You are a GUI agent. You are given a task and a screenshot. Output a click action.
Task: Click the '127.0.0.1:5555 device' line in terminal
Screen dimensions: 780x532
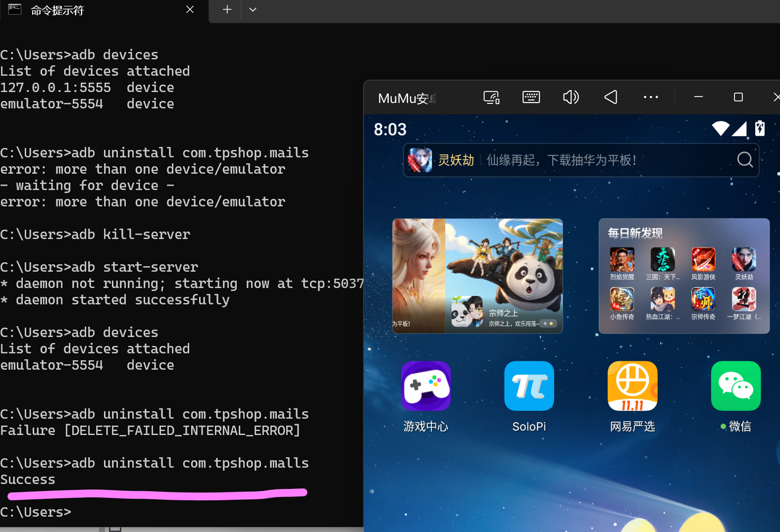coord(87,88)
